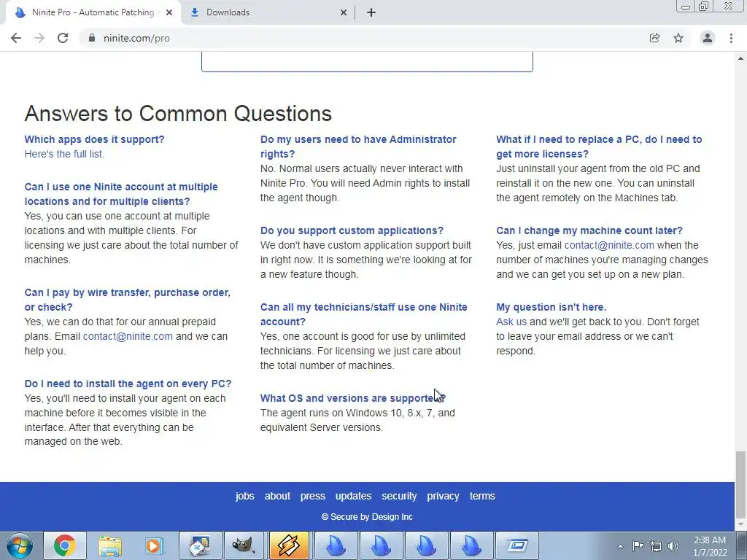
Task: Open volume speaker tray icon
Action: [673, 546]
